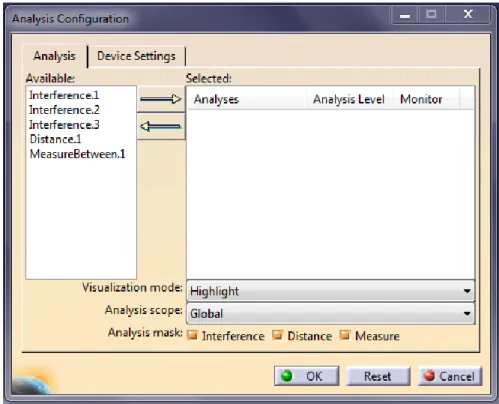Select MeasureBetween.1 in Available list
Image resolution: width=499 pixels, height=404 pixels.
pyautogui.click(x=77, y=154)
